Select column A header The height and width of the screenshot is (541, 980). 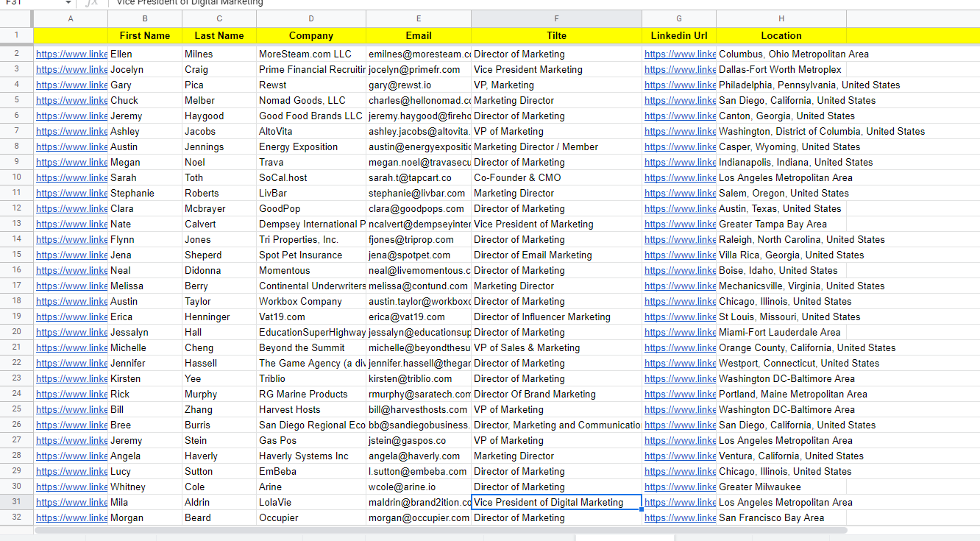[71, 18]
